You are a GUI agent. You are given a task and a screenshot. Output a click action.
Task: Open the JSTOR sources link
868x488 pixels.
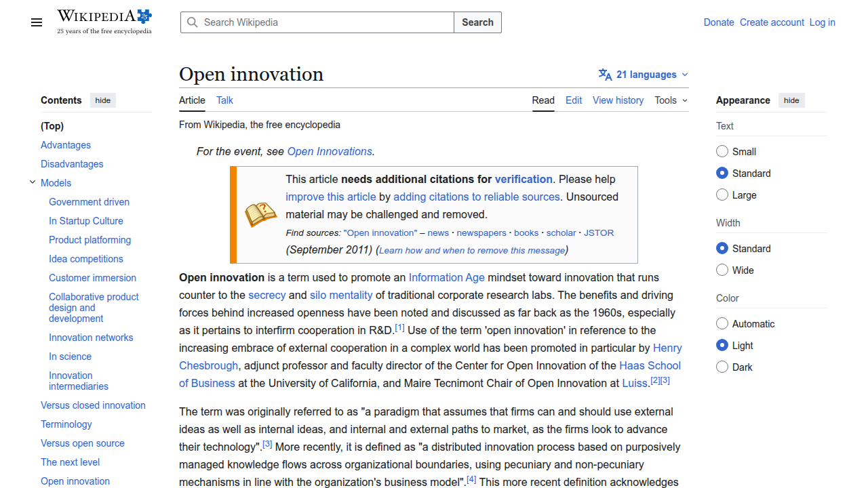pyautogui.click(x=599, y=232)
